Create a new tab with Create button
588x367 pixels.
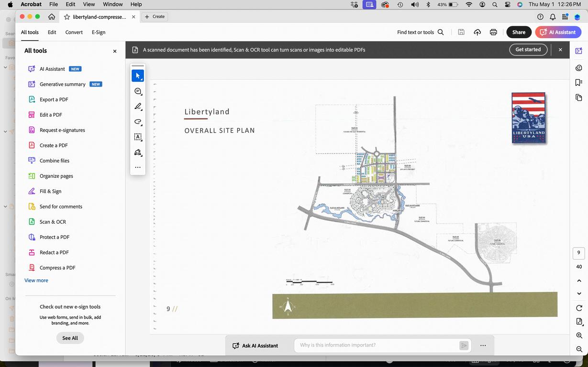point(155,17)
